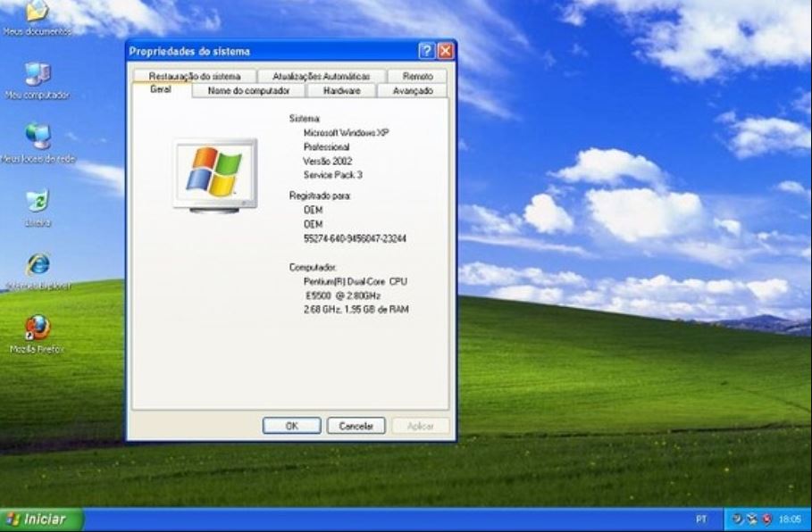Viewport: 812px width, 532px height.
Task: Select the Geral tab
Action: [161, 89]
